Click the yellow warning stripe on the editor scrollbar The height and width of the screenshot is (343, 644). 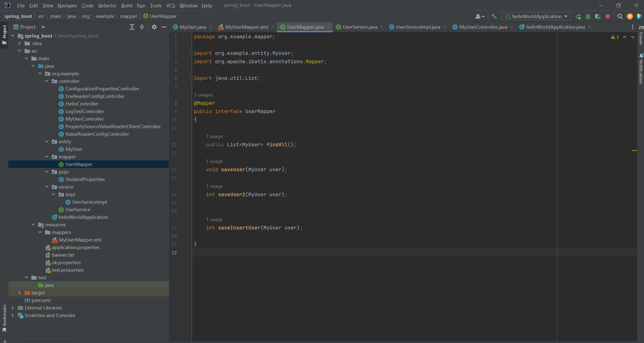(x=634, y=150)
